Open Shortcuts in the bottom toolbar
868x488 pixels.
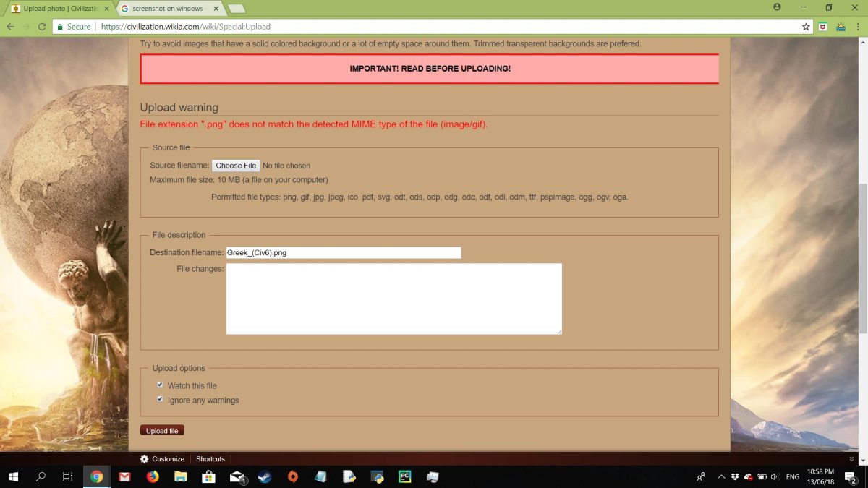(x=210, y=459)
